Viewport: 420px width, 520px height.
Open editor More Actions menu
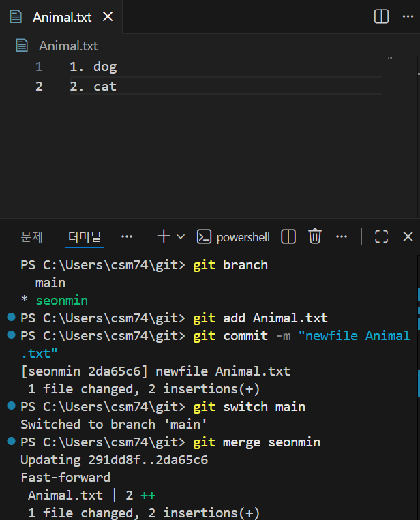point(408,16)
